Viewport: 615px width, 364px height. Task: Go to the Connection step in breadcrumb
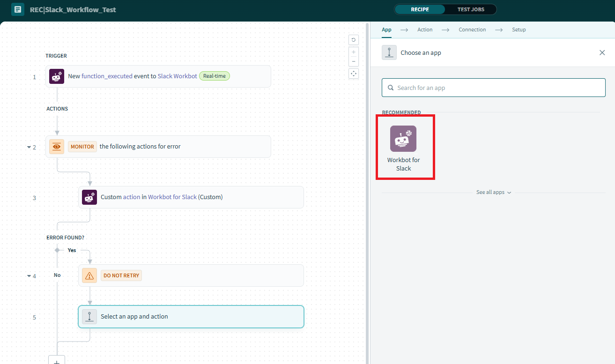(x=472, y=30)
